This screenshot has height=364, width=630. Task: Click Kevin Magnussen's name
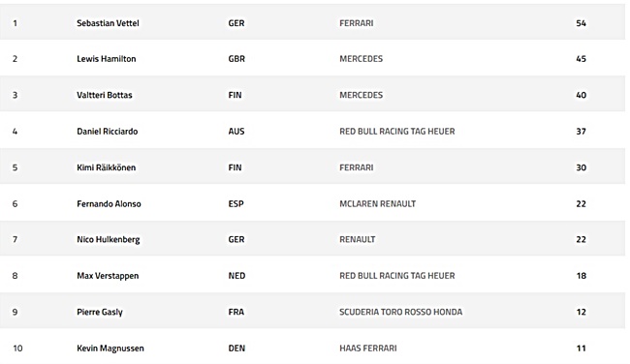pyautogui.click(x=110, y=349)
